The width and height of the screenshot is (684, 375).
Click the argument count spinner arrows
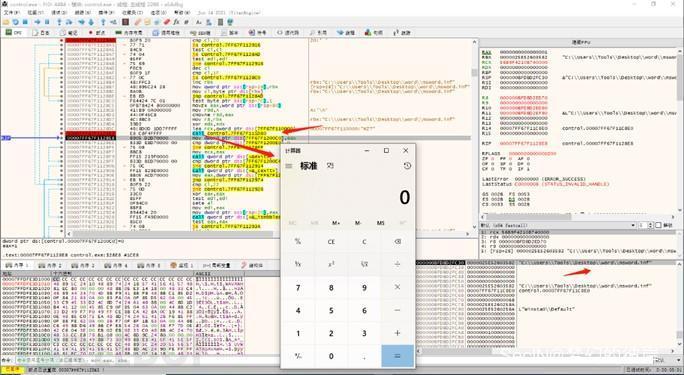click(x=651, y=225)
